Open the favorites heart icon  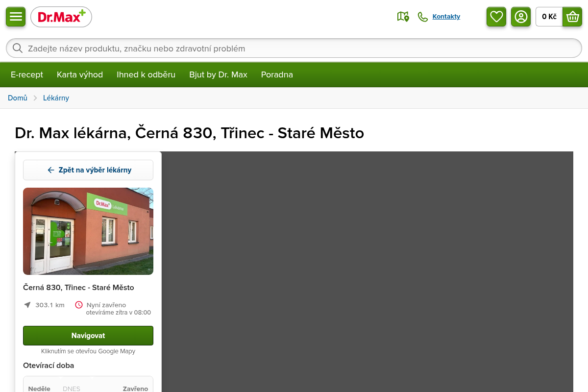click(x=496, y=17)
